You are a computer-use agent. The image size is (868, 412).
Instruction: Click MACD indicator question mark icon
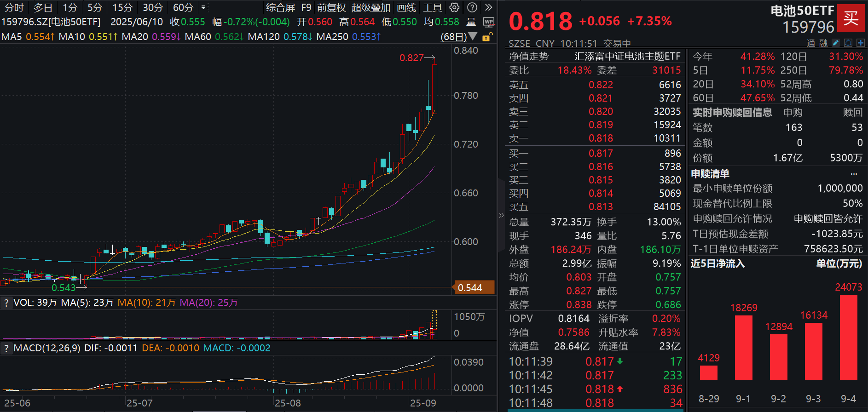[x=6, y=348]
